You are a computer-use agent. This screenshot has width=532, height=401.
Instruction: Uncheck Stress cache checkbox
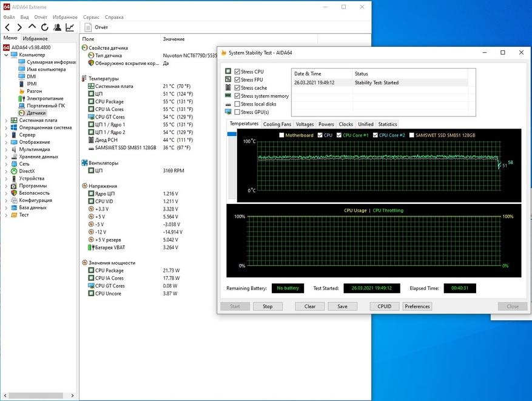[237, 88]
